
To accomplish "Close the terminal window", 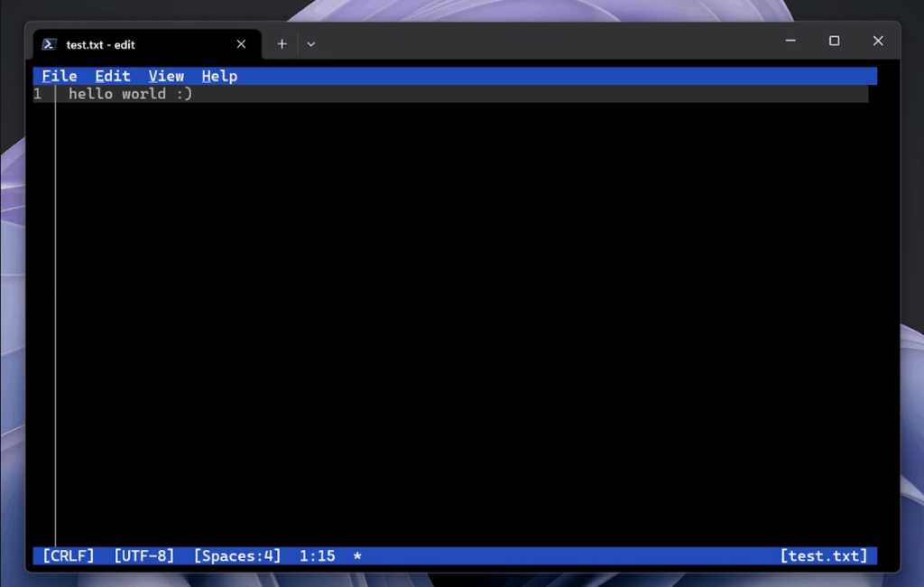I will point(877,41).
